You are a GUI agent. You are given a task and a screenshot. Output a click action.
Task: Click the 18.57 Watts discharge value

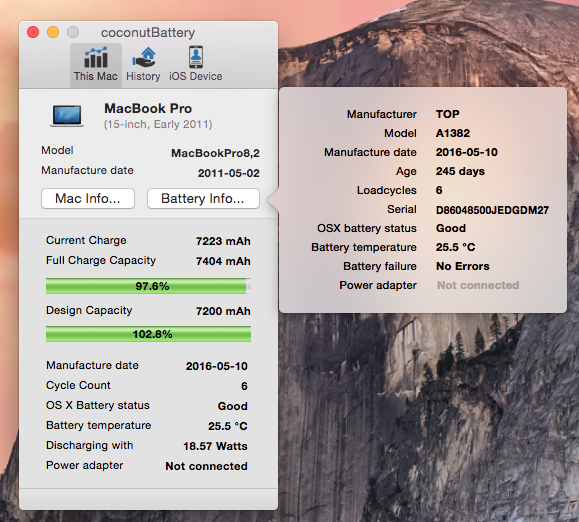215,446
